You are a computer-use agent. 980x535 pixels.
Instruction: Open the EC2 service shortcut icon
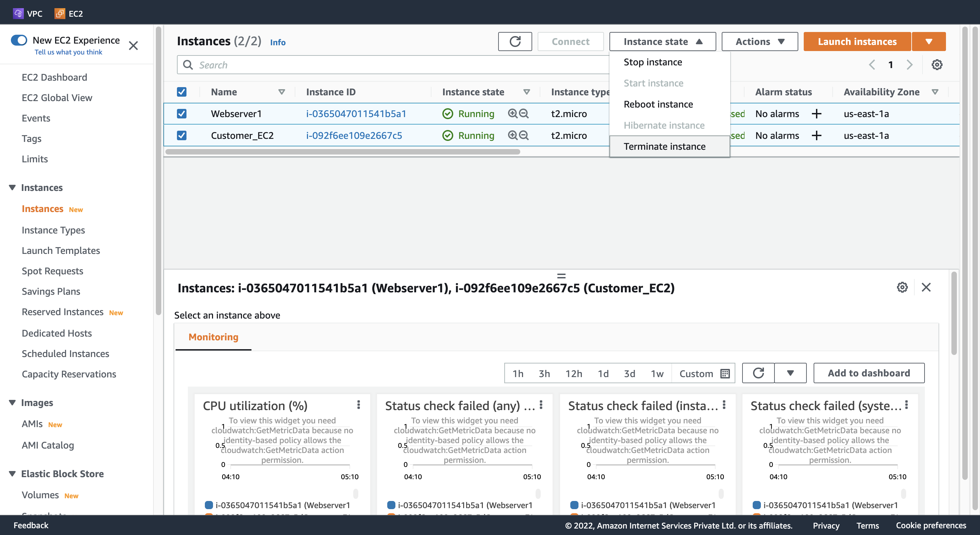coord(60,14)
